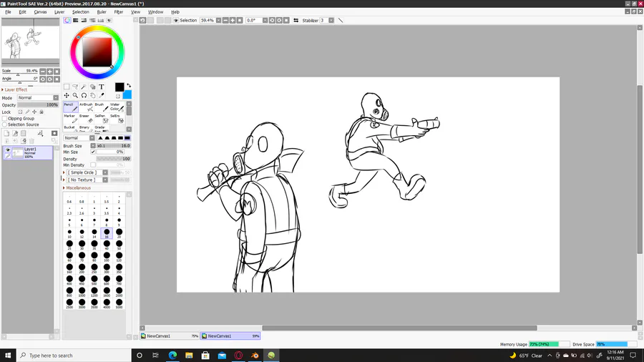Enable Selection Source option
The image size is (644, 362).
tap(4, 124)
